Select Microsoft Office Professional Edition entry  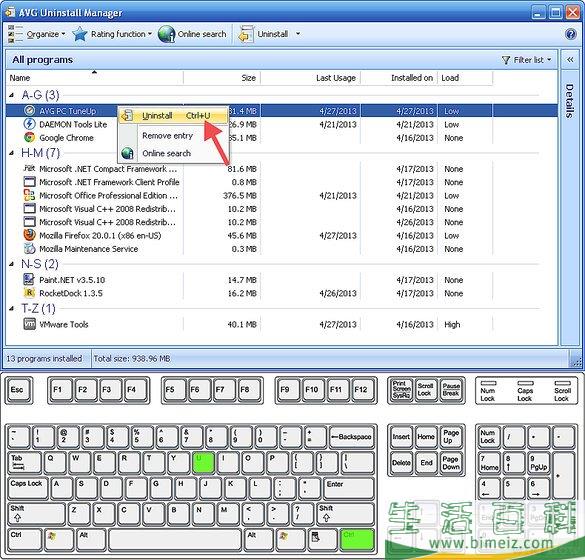(109, 196)
